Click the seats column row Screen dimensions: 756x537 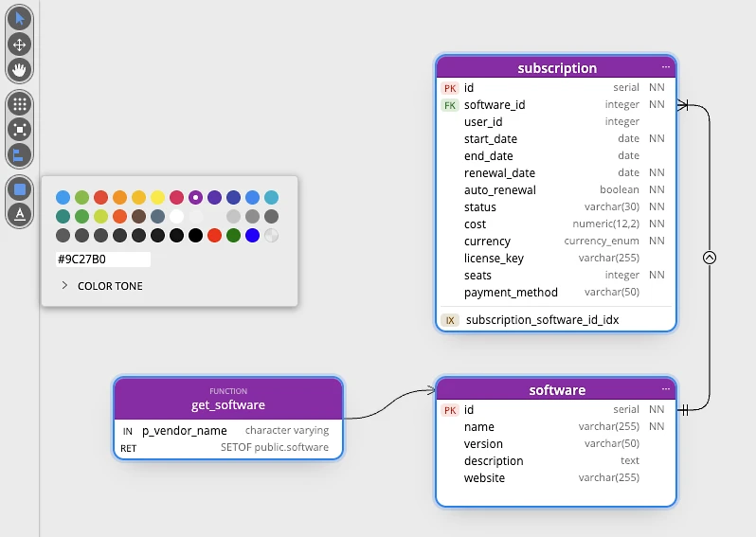click(555, 276)
